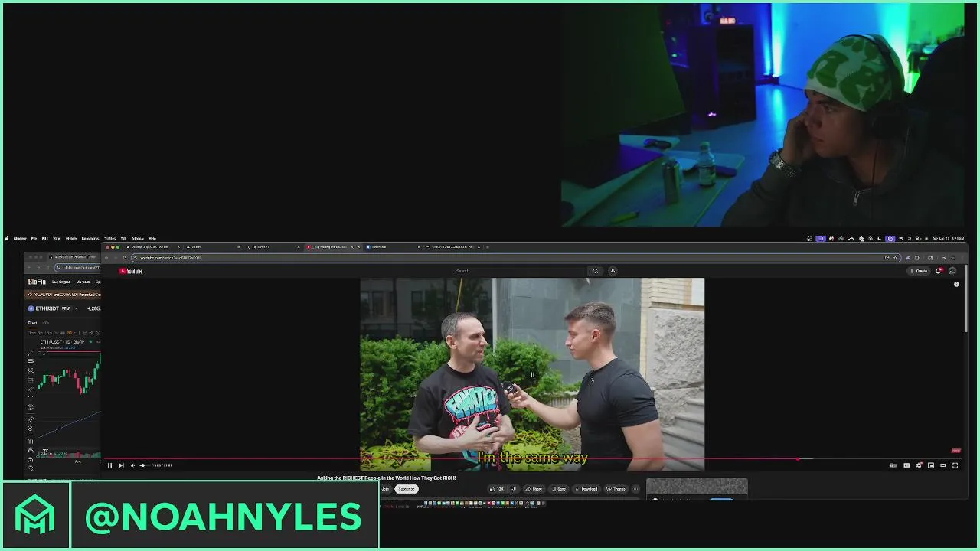
Task: Toggle YouTube autoplay switch in player
Action: 893,465
